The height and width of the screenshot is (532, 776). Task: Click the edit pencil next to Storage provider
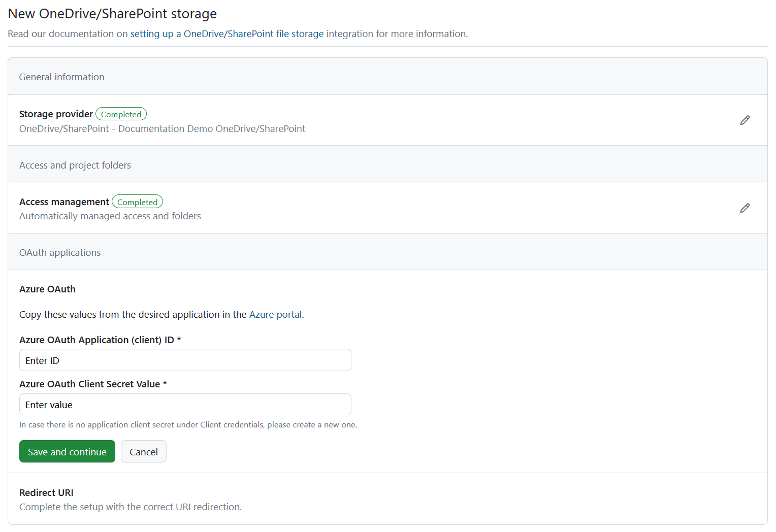(x=745, y=120)
